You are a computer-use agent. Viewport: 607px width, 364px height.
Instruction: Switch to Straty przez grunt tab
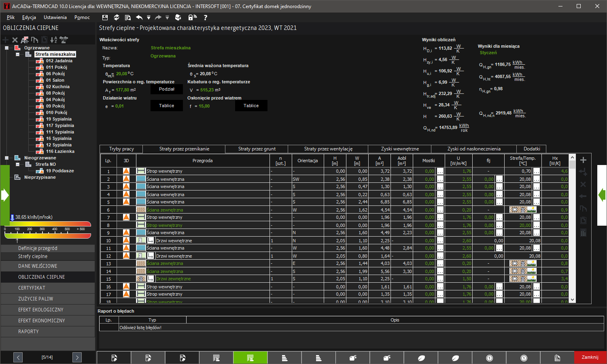coord(257,149)
